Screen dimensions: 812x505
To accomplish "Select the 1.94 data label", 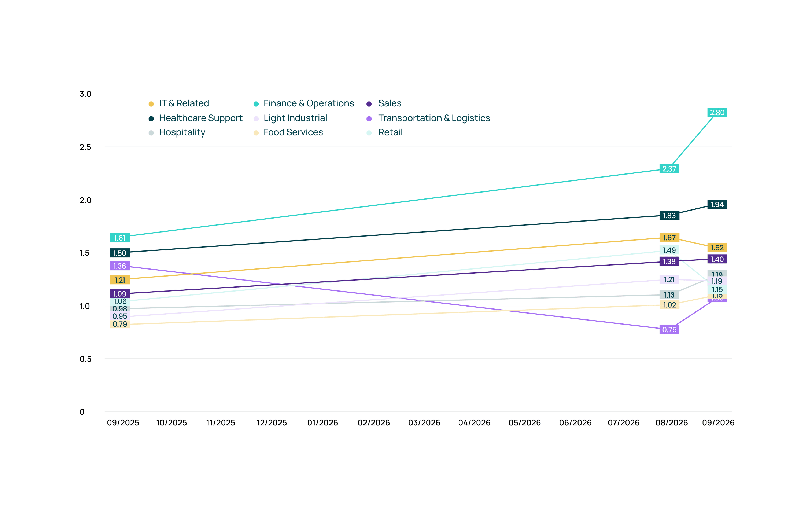I will coord(717,205).
